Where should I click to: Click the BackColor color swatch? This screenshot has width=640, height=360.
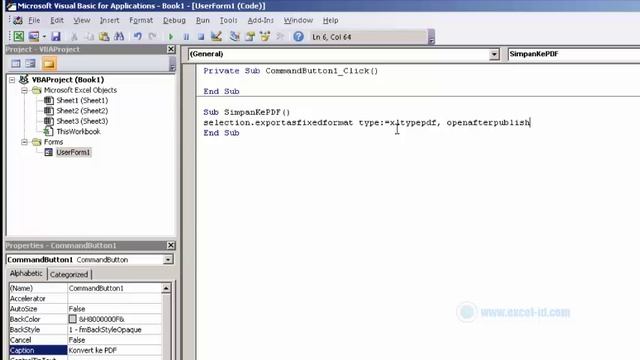point(72,319)
